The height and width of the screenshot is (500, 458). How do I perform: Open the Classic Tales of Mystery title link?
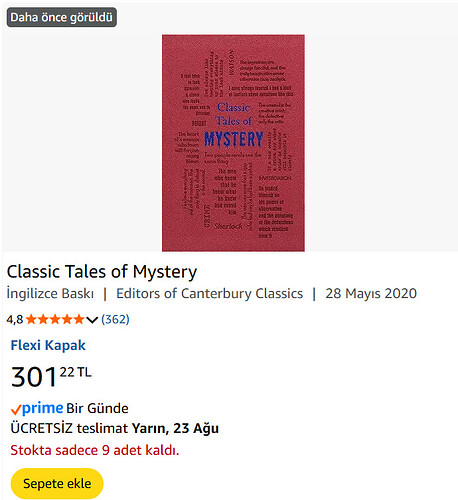click(102, 272)
